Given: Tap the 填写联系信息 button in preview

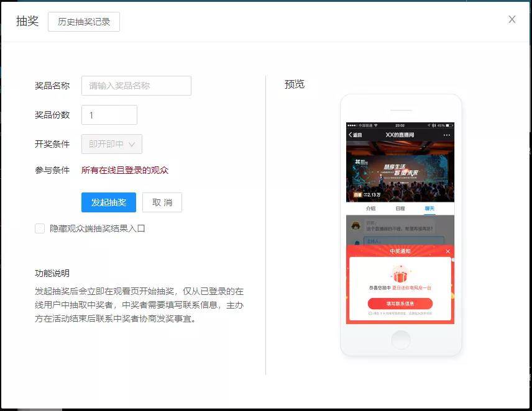Looking at the screenshot, I should point(400,304).
